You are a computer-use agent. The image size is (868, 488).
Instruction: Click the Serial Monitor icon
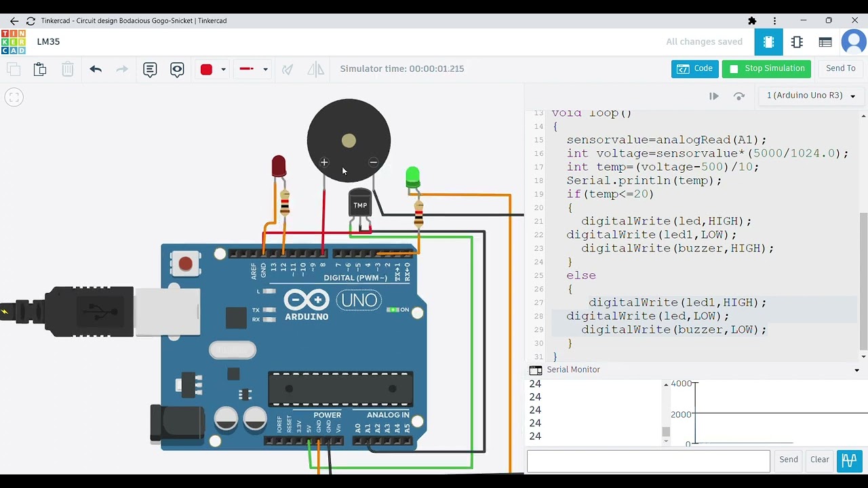[536, 370]
